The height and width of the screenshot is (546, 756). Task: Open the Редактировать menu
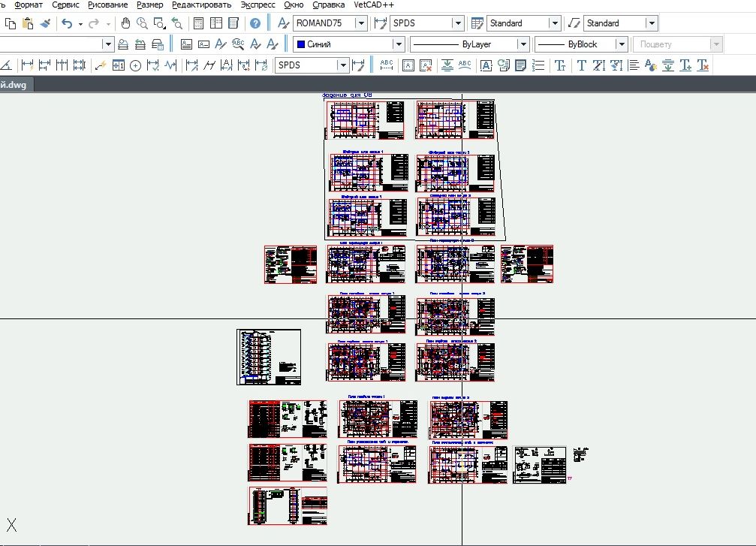[201, 5]
